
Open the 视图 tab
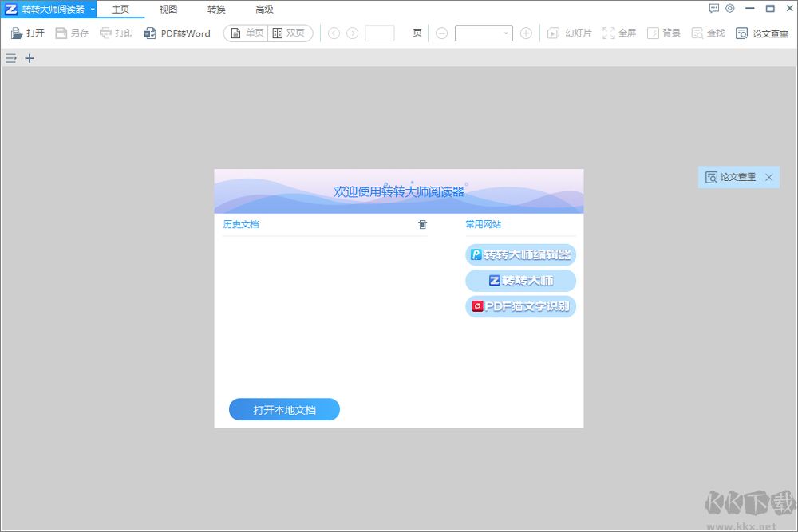click(x=168, y=9)
